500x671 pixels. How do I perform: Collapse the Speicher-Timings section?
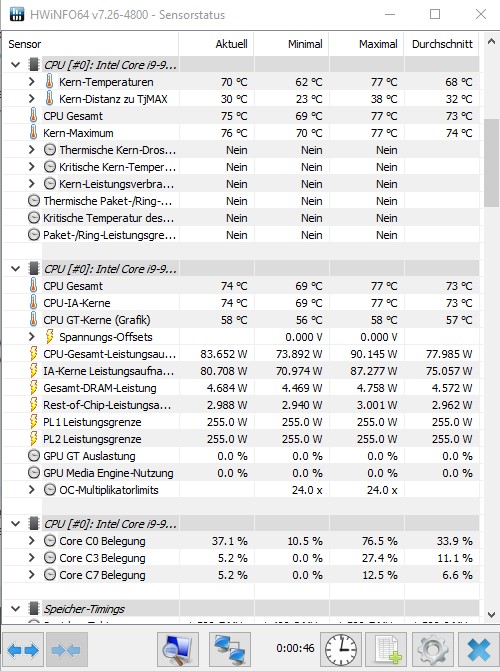click(x=16, y=609)
